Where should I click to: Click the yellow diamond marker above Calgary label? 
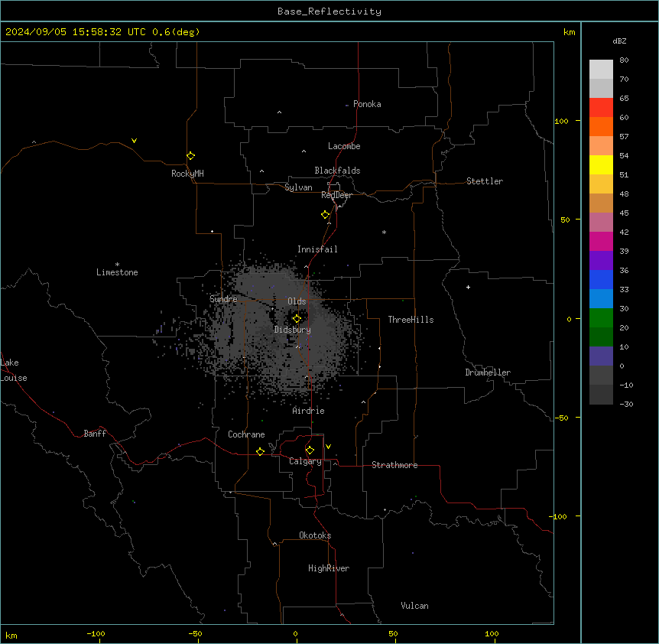(x=310, y=450)
